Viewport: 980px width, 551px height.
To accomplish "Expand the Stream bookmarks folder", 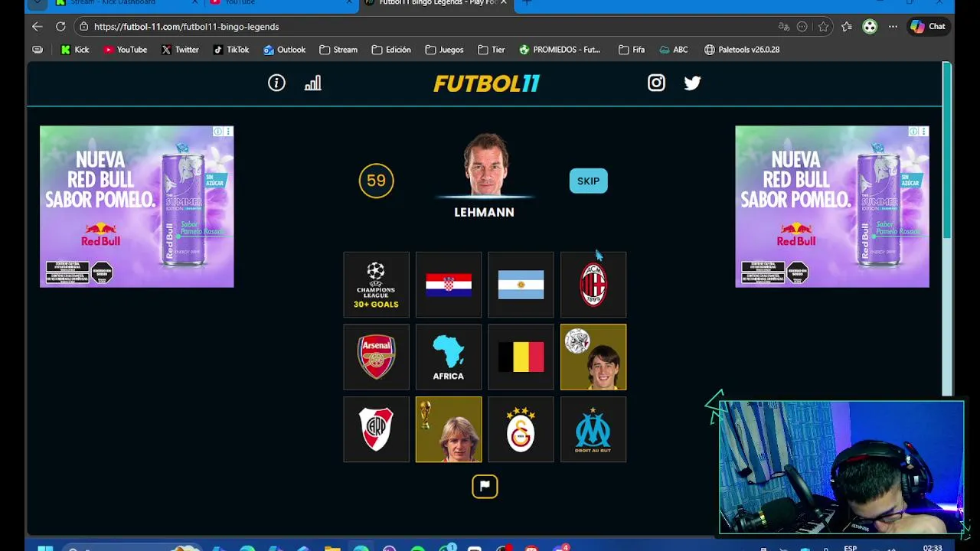I will click(338, 50).
